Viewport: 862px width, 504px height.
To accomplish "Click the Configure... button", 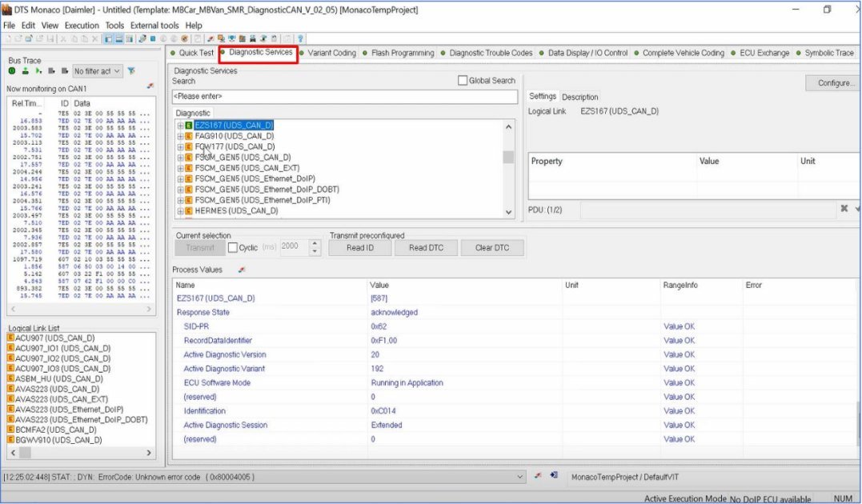I will click(833, 83).
